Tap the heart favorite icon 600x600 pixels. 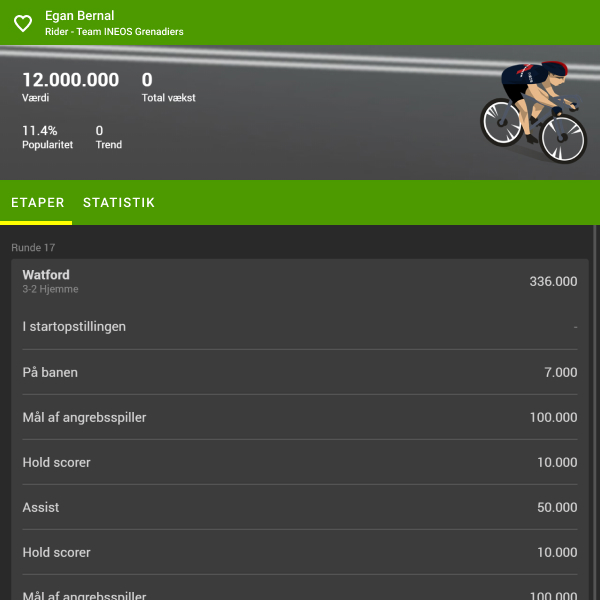pyautogui.click(x=23, y=23)
